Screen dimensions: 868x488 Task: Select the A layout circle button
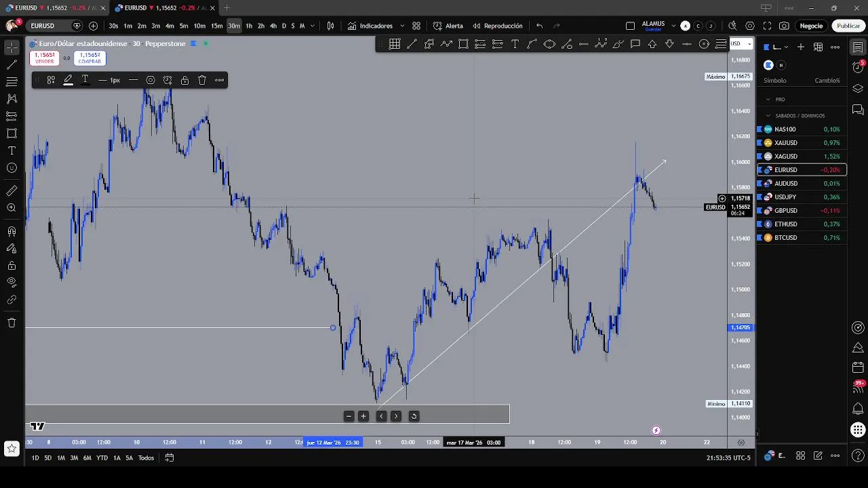pos(685,26)
